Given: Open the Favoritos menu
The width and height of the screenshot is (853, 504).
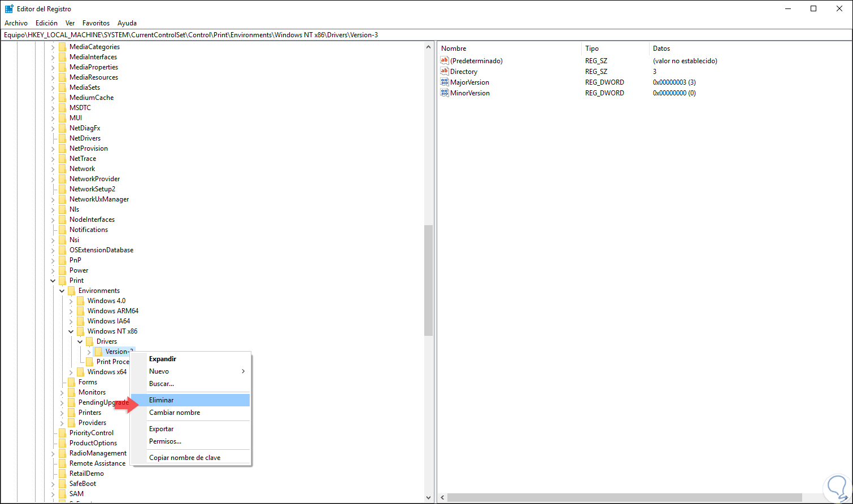Looking at the screenshot, I should (x=96, y=23).
